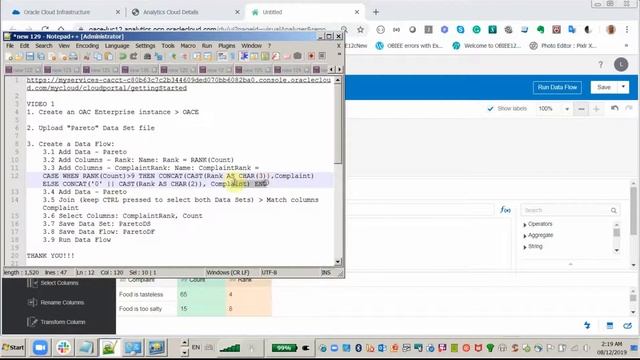Click Print icon in Notepad++ toolbar

[x=73, y=56]
